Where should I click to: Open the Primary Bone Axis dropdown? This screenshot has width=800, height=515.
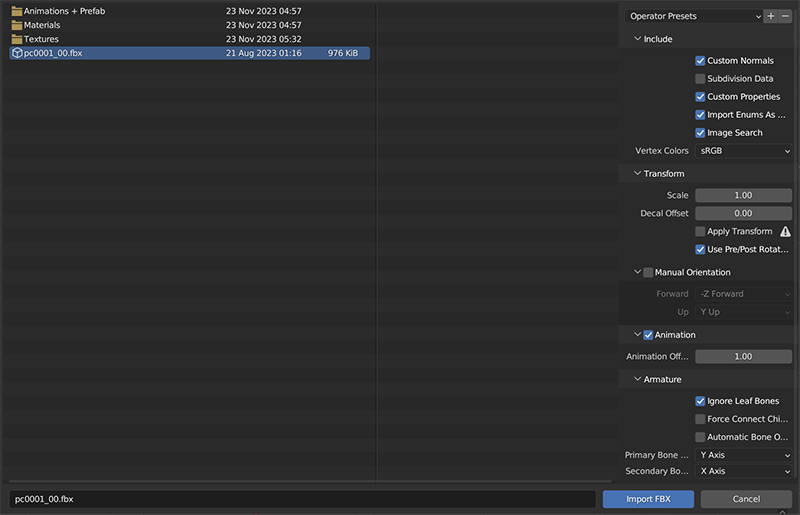pos(744,455)
